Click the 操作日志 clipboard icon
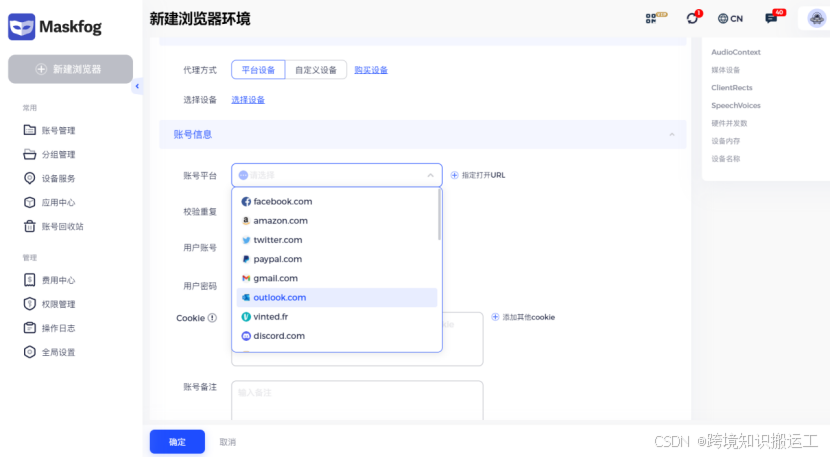 30,328
